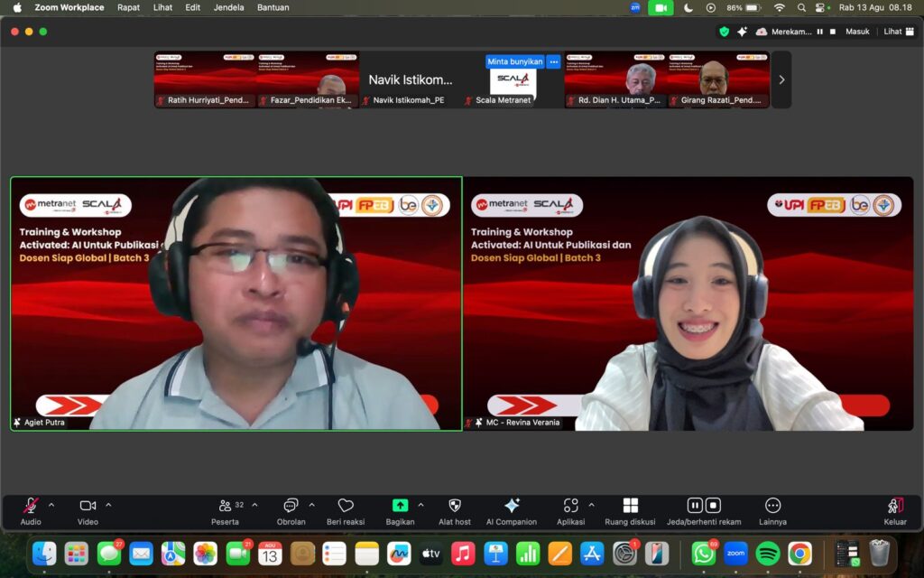The width and height of the screenshot is (924, 578).
Task: Start screen share with Bagikan
Action: click(400, 511)
